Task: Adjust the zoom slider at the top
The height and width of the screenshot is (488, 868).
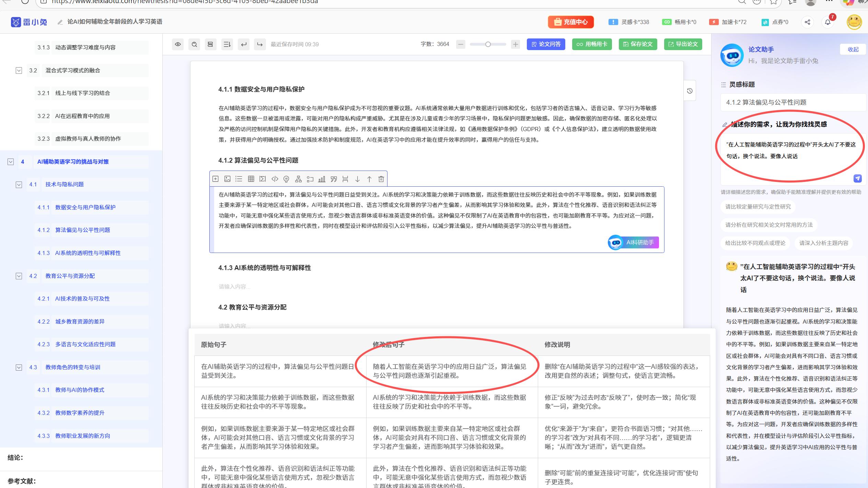Action: tap(488, 44)
